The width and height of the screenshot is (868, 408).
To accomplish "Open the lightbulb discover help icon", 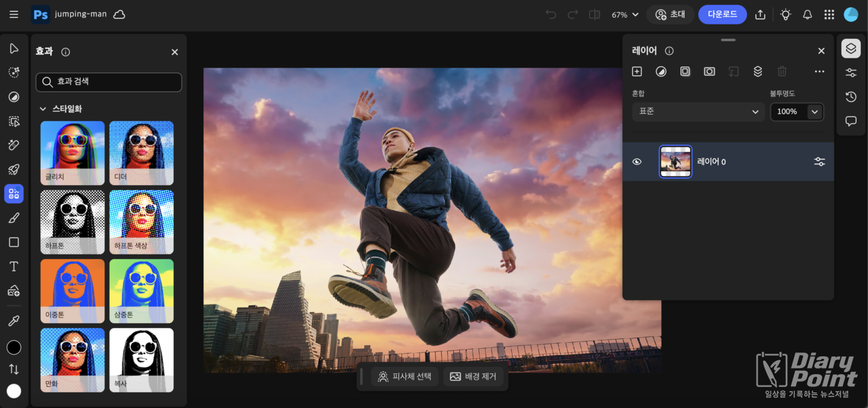I will click(785, 14).
